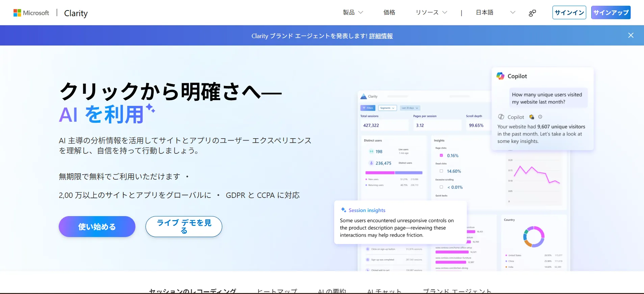Click the info icon next to Copilot reply
This screenshot has height=294, width=644.
pos(540,117)
